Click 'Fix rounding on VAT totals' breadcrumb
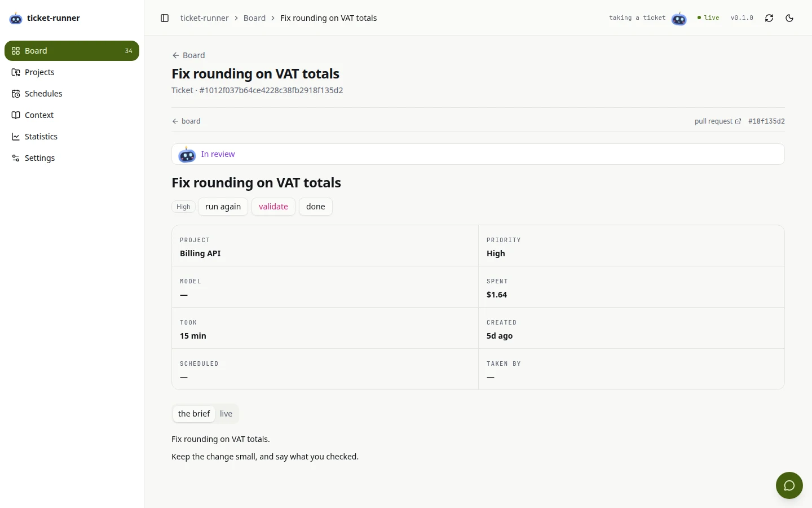Image resolution: width=812 pixels, height=508 pixels. pyautogui.click(x=329, y=18)
